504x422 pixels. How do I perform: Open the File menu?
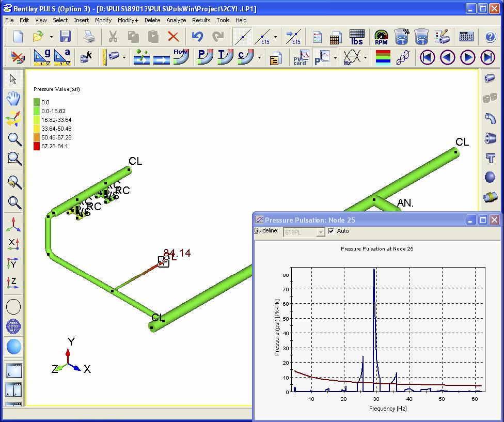9,20
